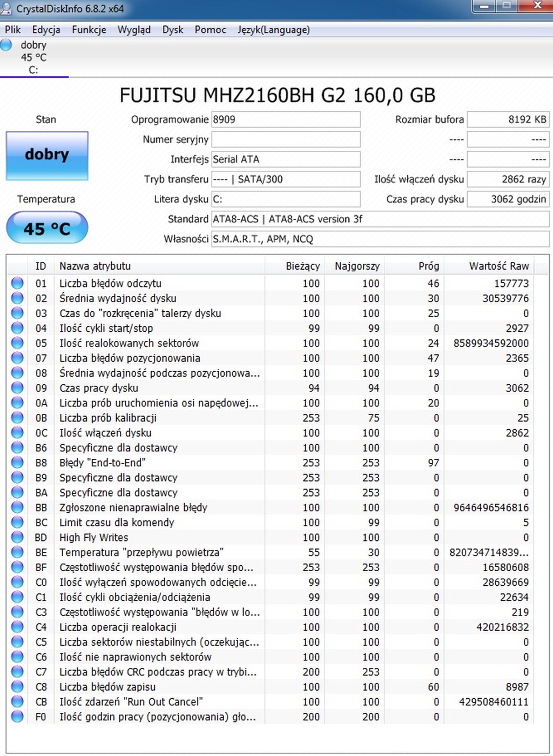Click status icon for C4 operacji realokacji
The width and height of the screenshot is (553, 756).
click(17, 627)
